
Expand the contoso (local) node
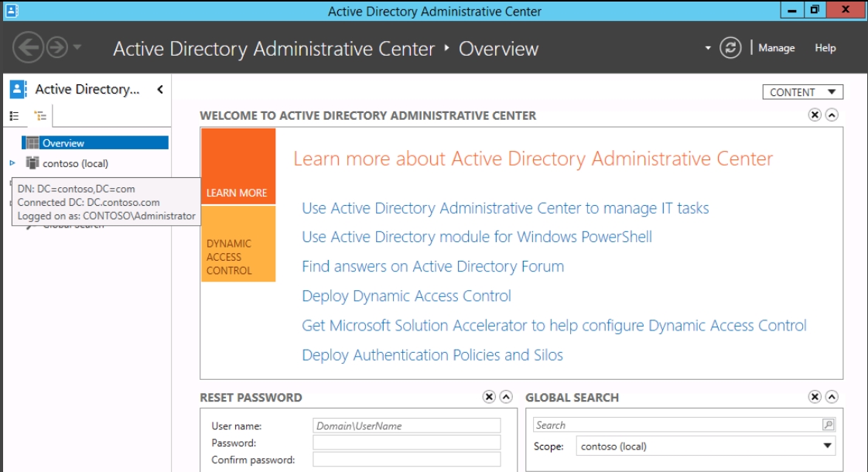12,162
